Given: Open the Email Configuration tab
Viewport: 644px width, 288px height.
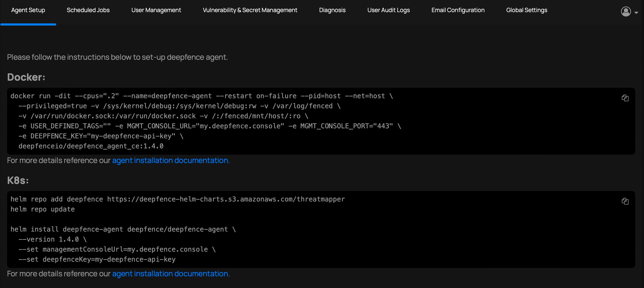Looking at the screenshot, I should pos(458,10).
